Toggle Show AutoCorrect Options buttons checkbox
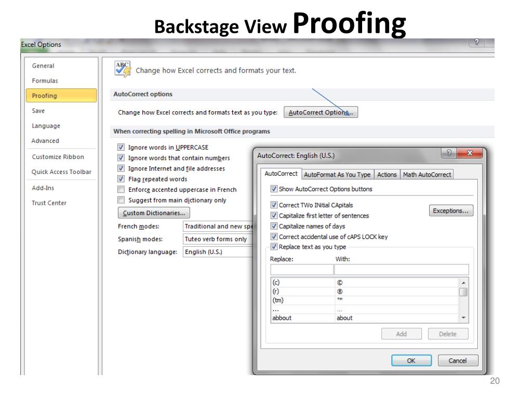Image resolution: width=532 pixels, height=399 pixels. [x=274, y=189]
